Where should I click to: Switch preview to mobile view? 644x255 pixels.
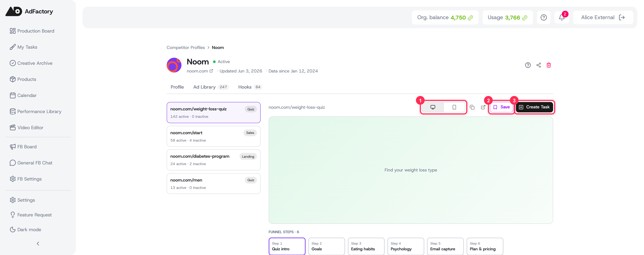454,107
